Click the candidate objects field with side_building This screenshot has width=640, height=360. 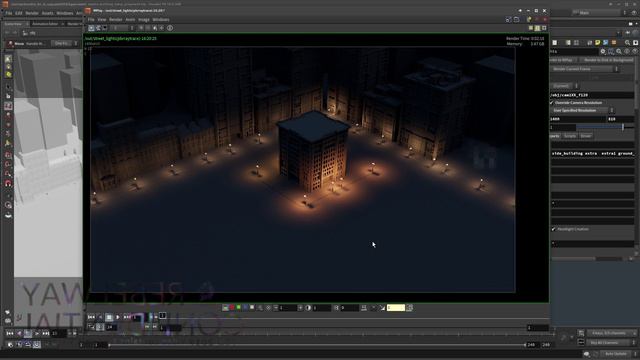point(592,153)
